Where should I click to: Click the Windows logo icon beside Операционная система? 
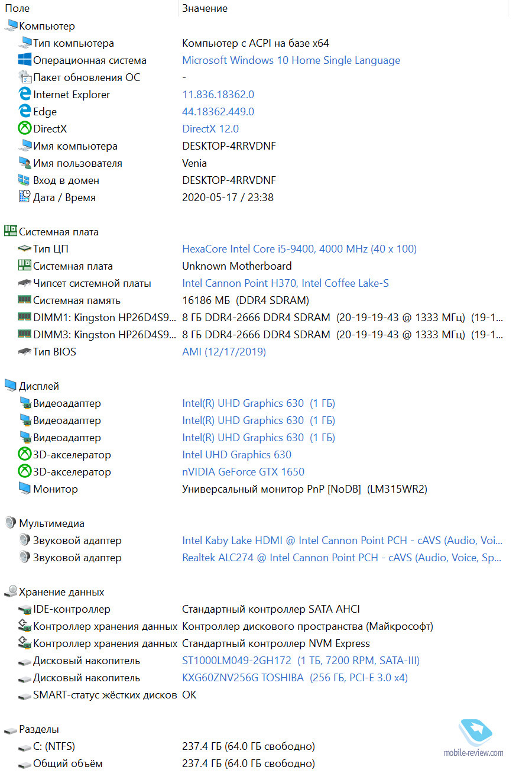(25, 60)
